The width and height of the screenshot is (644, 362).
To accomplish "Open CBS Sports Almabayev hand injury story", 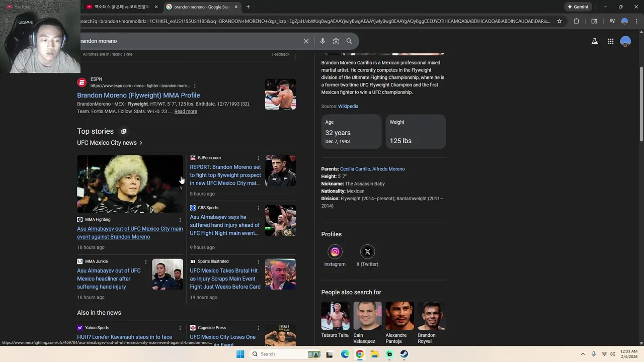I will (x=225, y=225).
